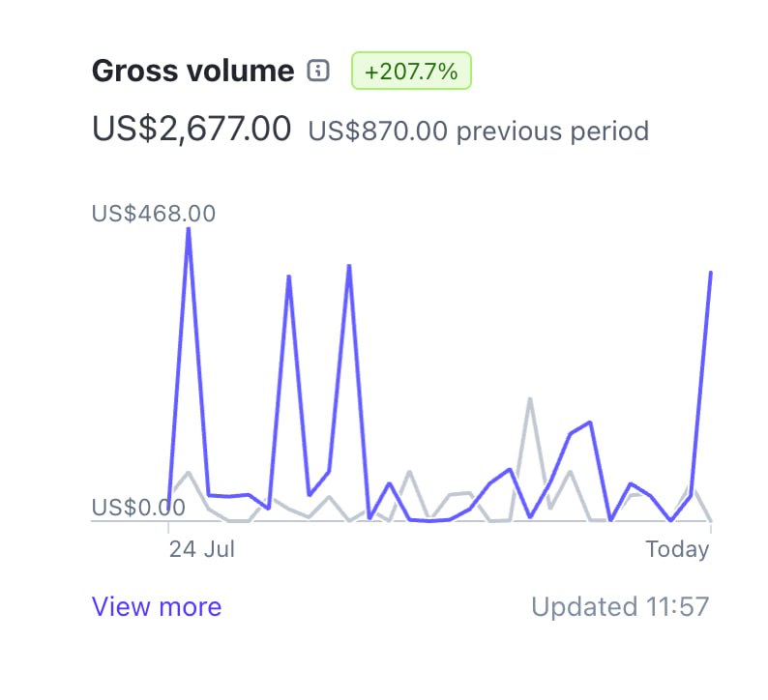Click the gray previous-period peak in the chart
This screenshot has height=700, width=768.
529,400
